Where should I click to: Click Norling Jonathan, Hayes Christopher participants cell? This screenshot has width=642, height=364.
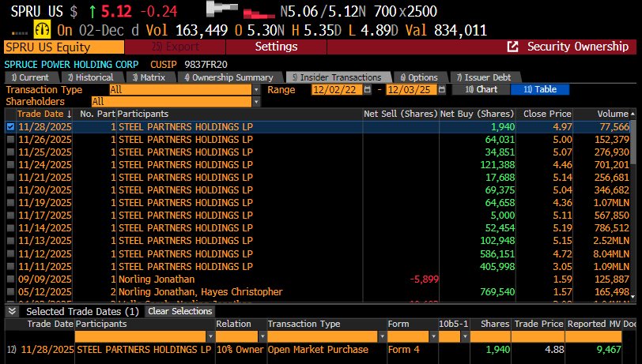click(x=201, y=292)
